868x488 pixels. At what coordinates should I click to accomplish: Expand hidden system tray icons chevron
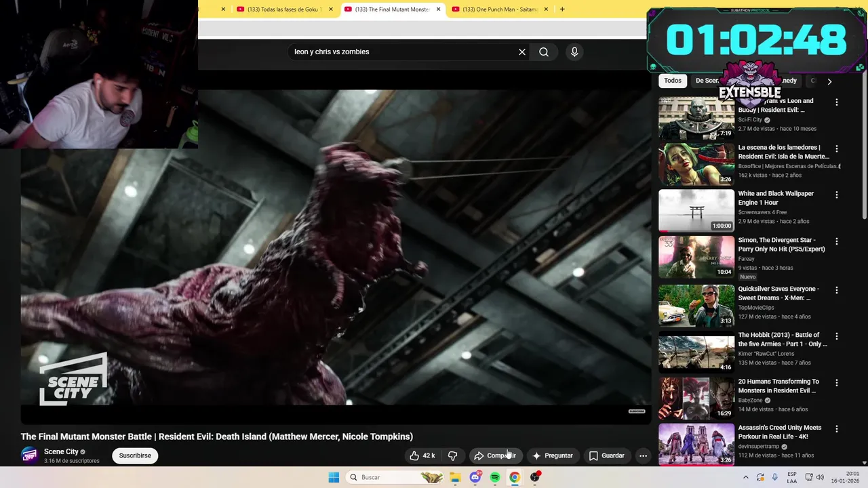click(746, 477)
